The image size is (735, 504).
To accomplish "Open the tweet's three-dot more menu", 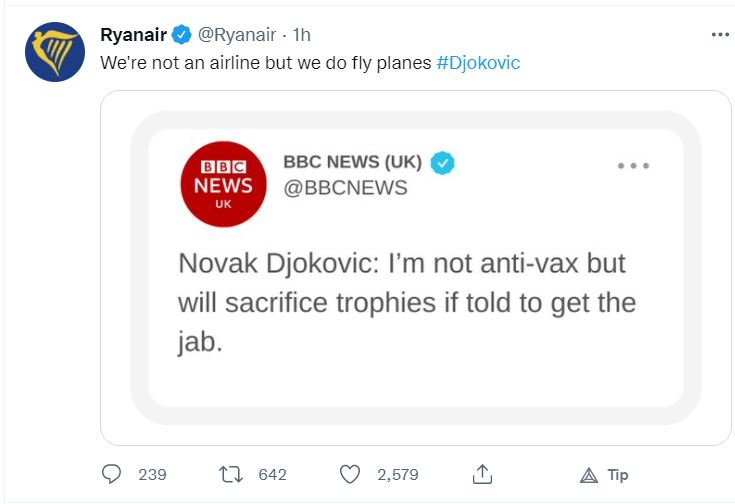I will [720, 34].
